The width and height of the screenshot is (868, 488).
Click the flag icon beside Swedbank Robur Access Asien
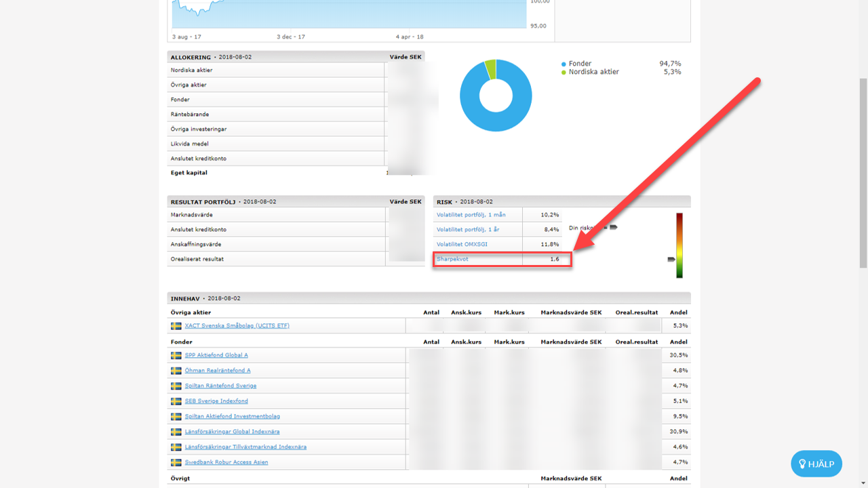coord(176,462)
